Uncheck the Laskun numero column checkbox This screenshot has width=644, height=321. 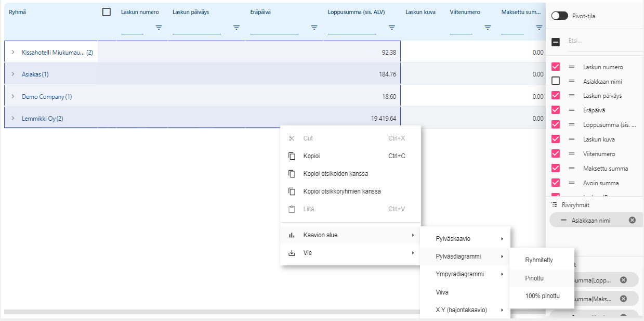click(556, 67)
